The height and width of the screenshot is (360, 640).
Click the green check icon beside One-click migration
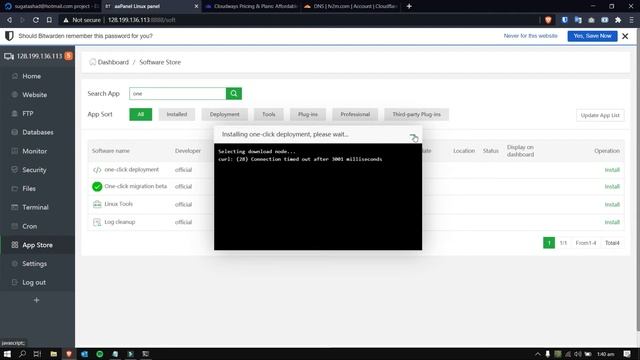click(x=97, y=187)
